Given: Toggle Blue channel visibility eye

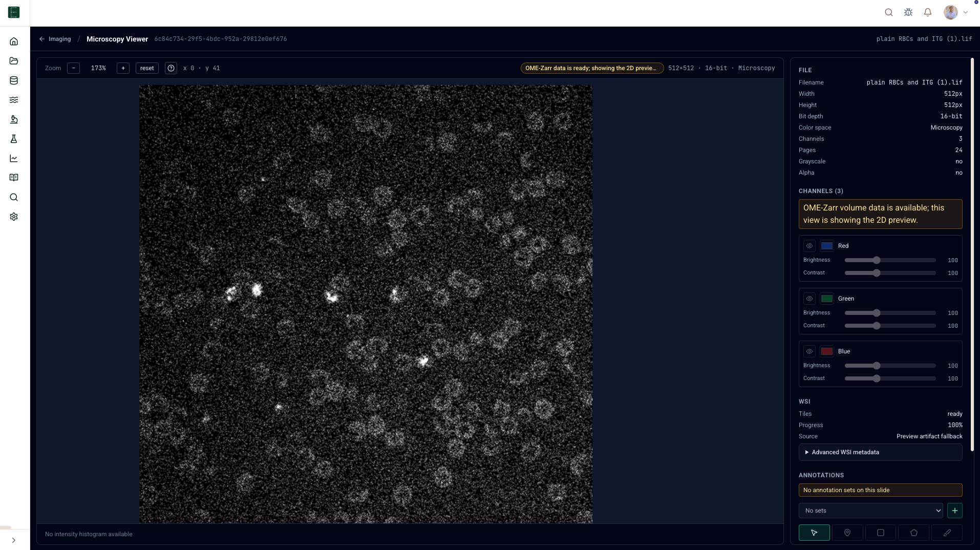Looking at the screenshot, I should click(x=809, y=351).
